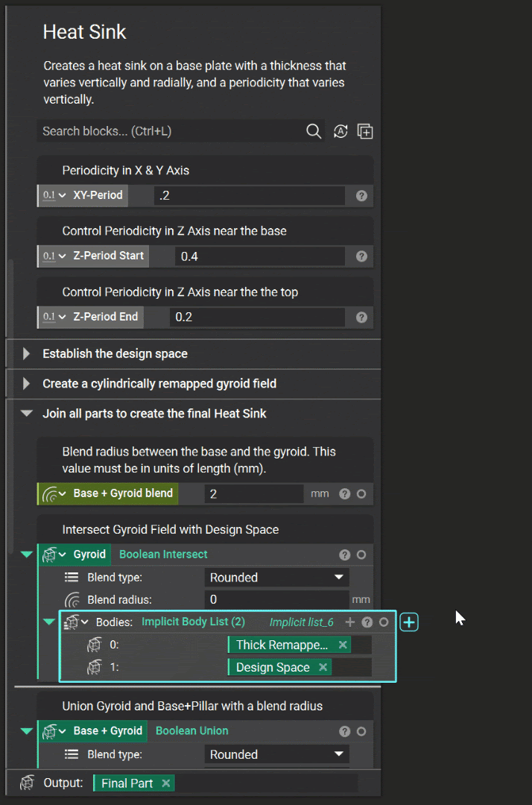Click the auto-rename icon beside search

click(x=341, y=131)
